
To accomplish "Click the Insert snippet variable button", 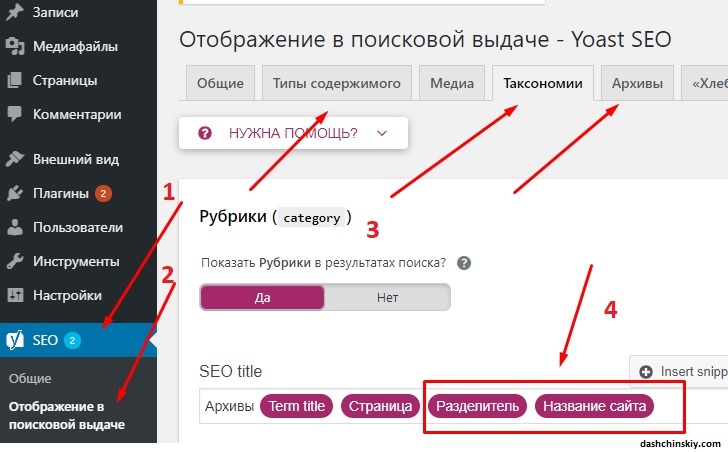I will pyautogui.click(x=679, y=371).
